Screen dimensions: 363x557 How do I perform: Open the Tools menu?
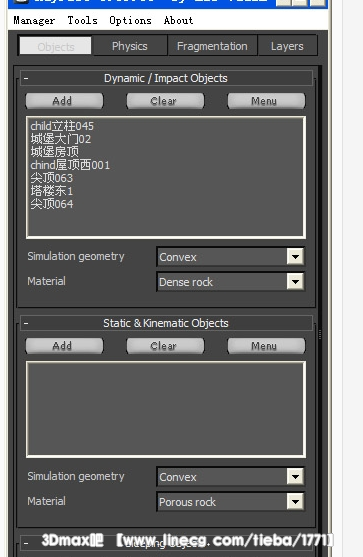pos(82,21)
